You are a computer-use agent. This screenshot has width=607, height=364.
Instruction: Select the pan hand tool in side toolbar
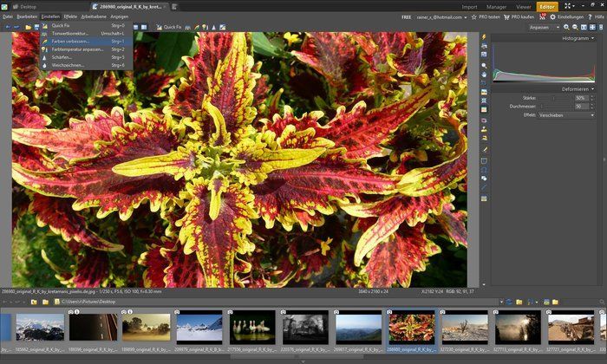click(484, 74)
